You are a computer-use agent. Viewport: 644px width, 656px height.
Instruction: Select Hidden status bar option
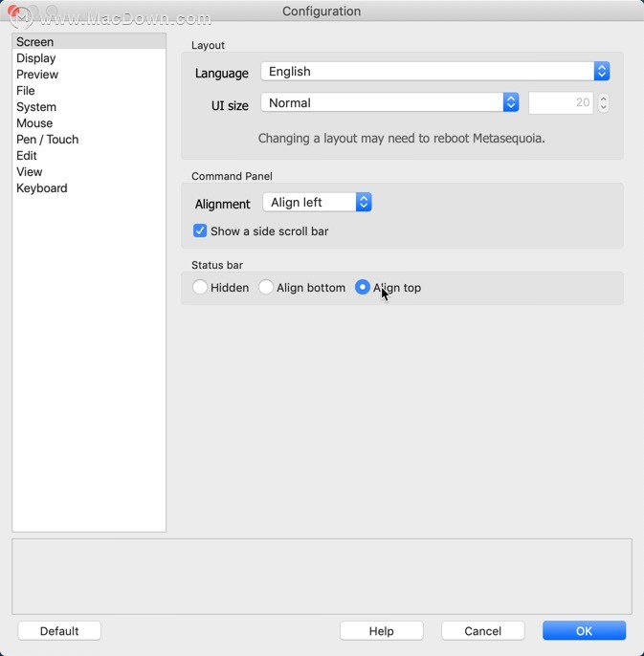pyautogui.click(x=200, y=288)
